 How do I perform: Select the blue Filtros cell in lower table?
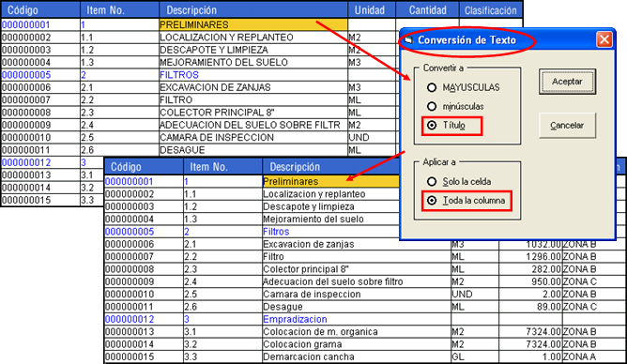331,232
